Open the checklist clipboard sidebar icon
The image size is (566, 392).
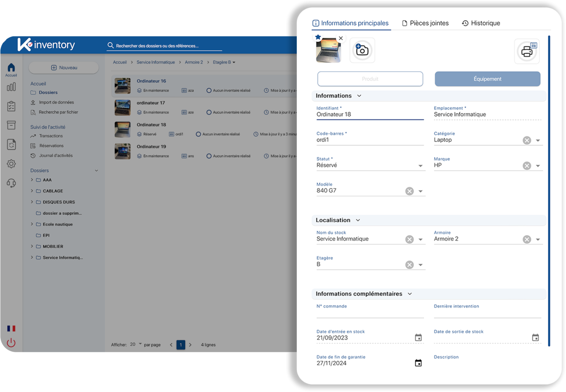[11, 106]
